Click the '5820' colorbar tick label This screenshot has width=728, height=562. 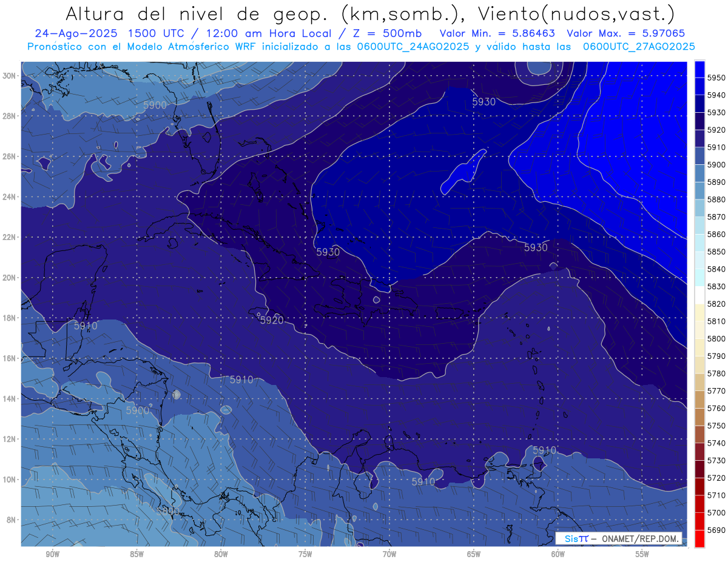coord(716,304)
